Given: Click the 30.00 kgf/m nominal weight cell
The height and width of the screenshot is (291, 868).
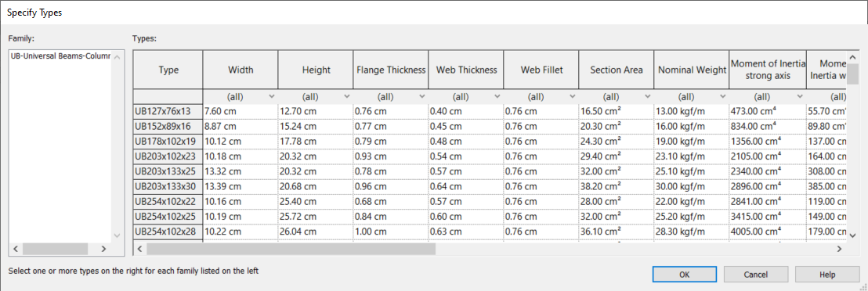Looking at the screenshot, I should click(692, 186).
